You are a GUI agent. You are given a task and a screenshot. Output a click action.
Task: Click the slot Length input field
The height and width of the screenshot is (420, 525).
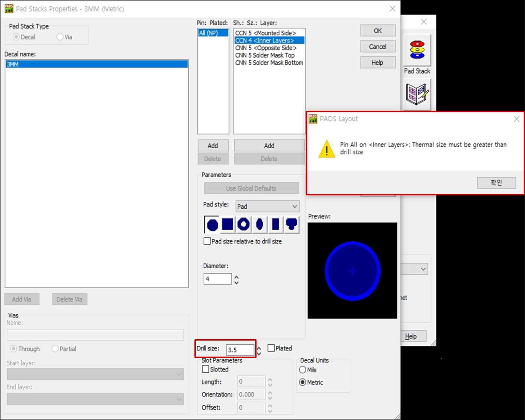pos(251,381)
